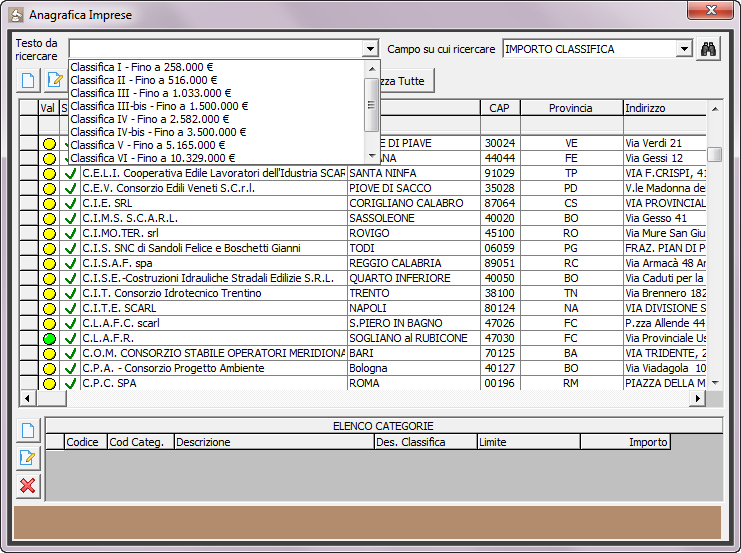The width and height of the screenshot is (741, 553).
Task: Click company cell C.P.C. SPA
Action: 214,383
